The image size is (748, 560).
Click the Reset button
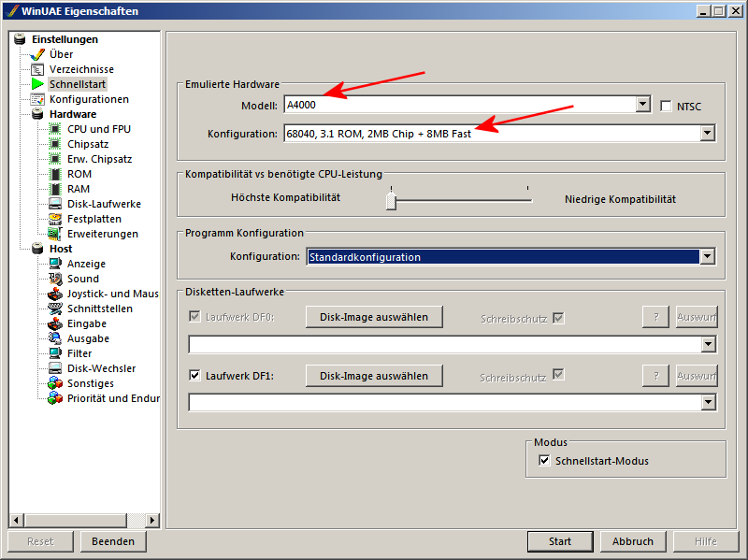pos(40,541)
